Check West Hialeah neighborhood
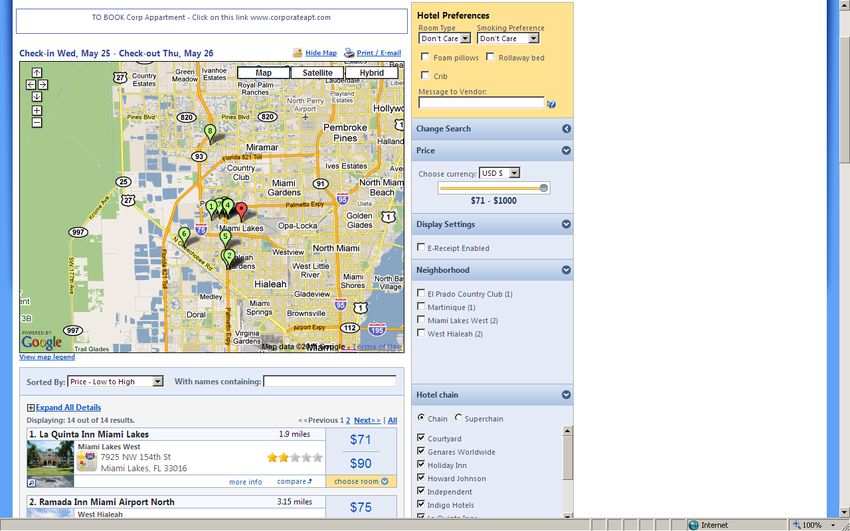 pos(421,333)
